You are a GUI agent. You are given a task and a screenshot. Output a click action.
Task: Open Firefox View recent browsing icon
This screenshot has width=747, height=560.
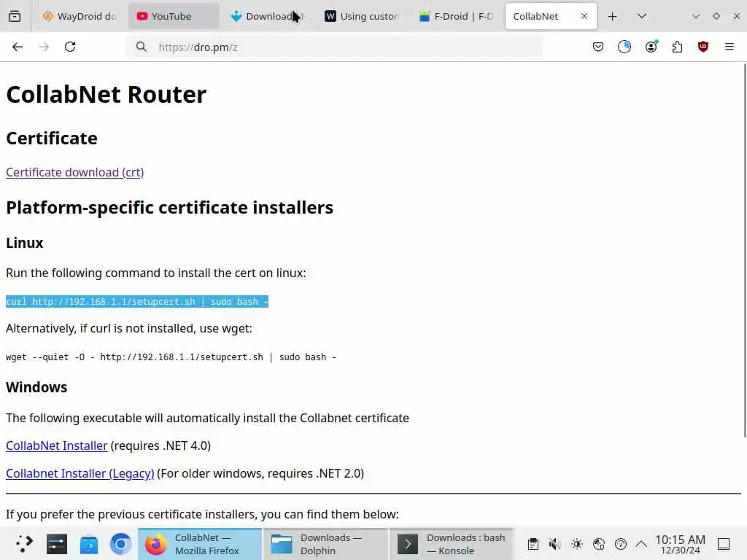[15, 16]
